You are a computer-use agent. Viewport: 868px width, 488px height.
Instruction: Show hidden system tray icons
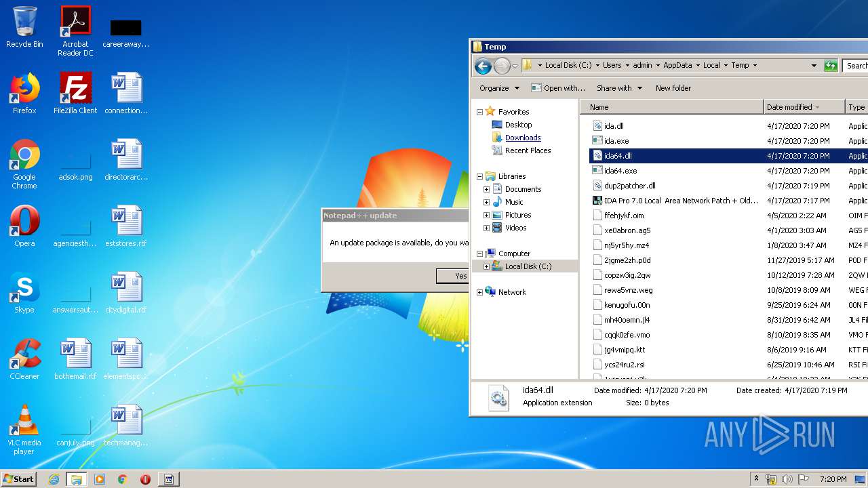756,479
